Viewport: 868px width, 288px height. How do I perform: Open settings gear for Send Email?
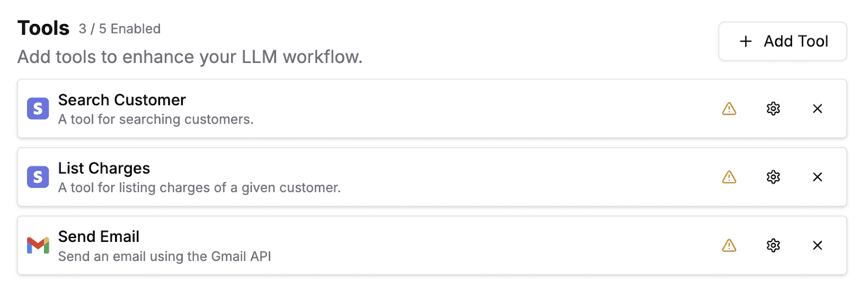773,245
